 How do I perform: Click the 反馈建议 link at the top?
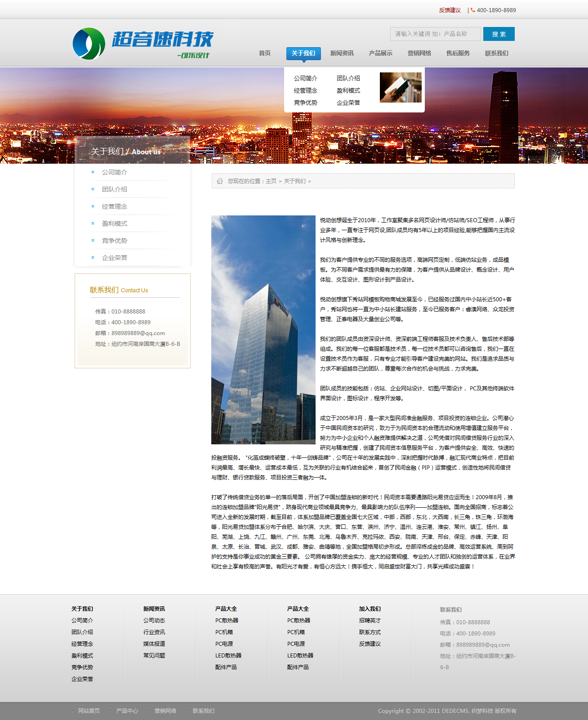pyautogui.click(x=450, y=10)
